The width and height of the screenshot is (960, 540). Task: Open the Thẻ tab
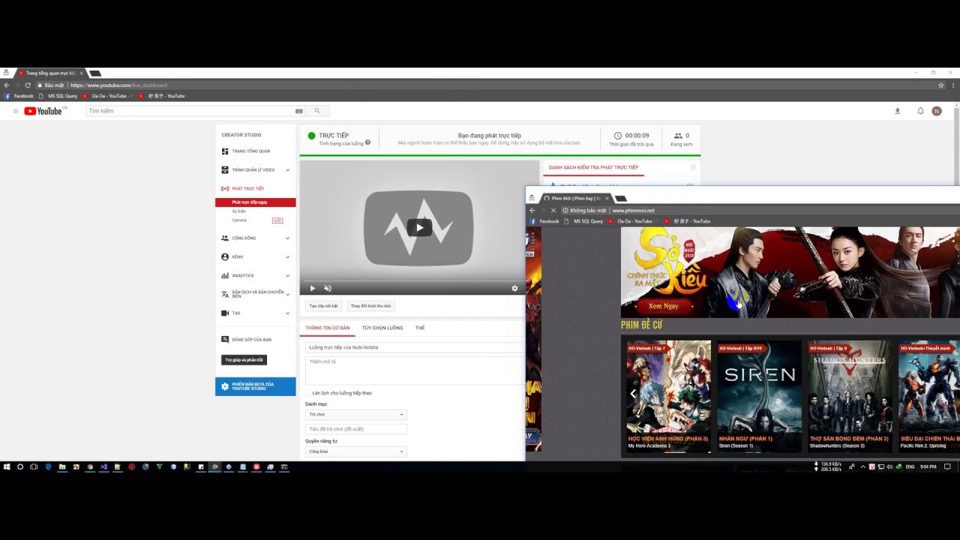coord(420,328)
